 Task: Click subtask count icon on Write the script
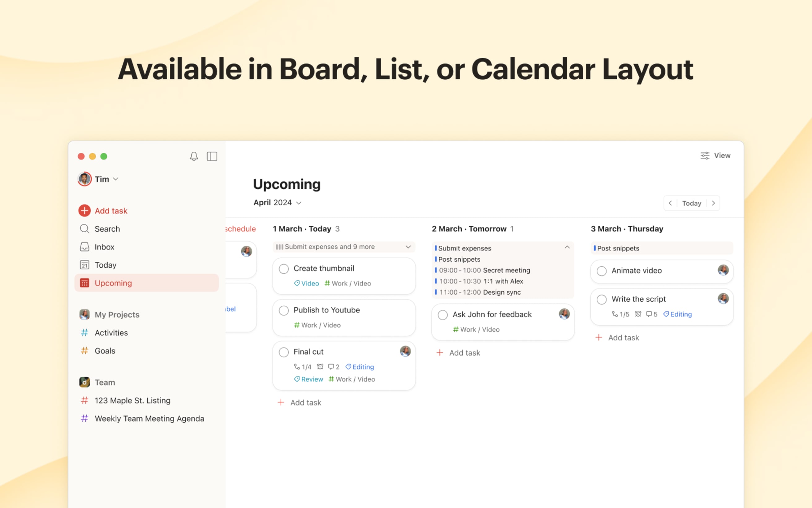(615, 314)
